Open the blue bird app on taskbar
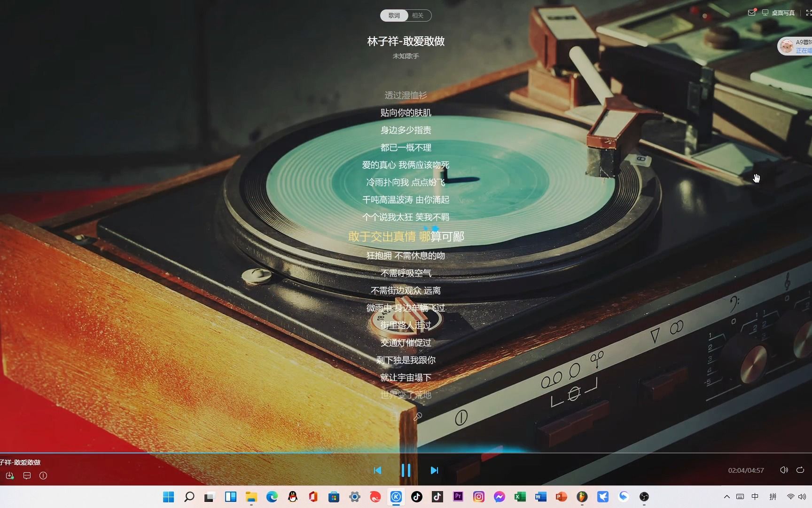The image size is (812, 508). coord(602,497)
